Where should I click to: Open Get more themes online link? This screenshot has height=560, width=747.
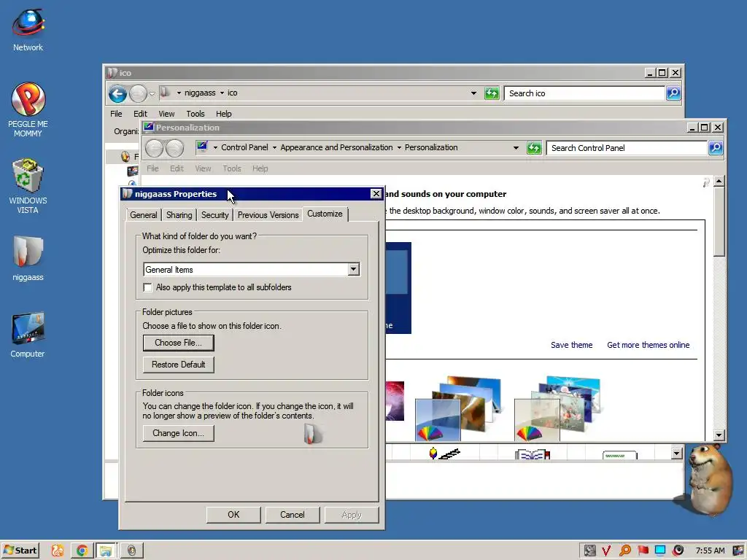(x=648, y=345)
